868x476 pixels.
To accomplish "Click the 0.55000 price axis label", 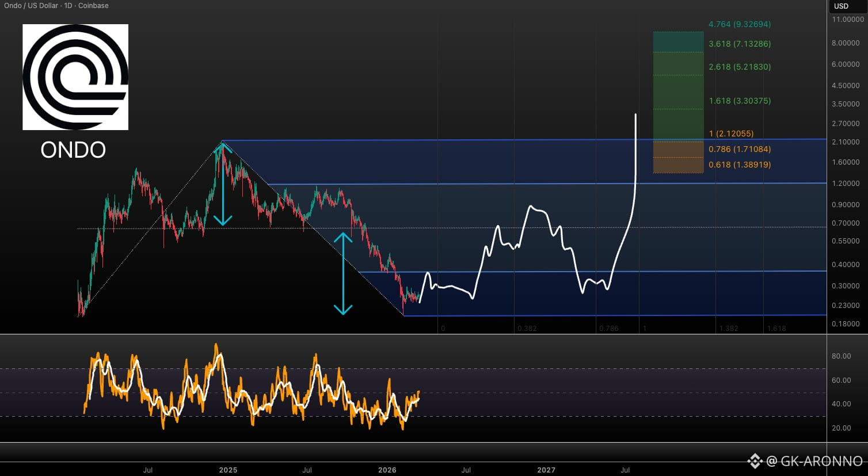I will (846, 242).
